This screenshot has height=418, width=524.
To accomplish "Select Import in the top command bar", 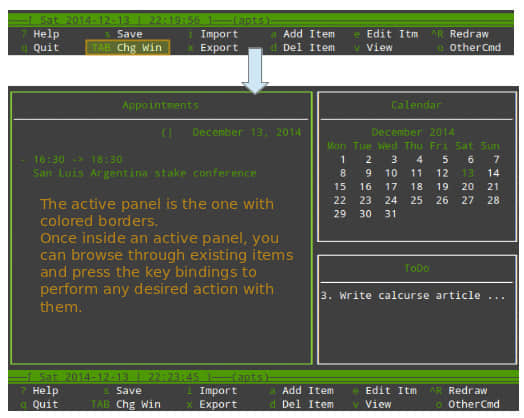I will [x=219, y=34].
